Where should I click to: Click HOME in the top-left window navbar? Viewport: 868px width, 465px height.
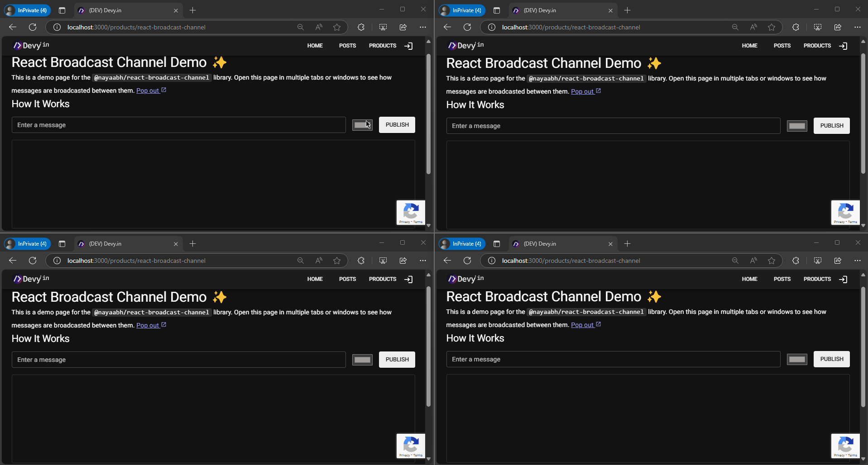[x=315, y=46]
